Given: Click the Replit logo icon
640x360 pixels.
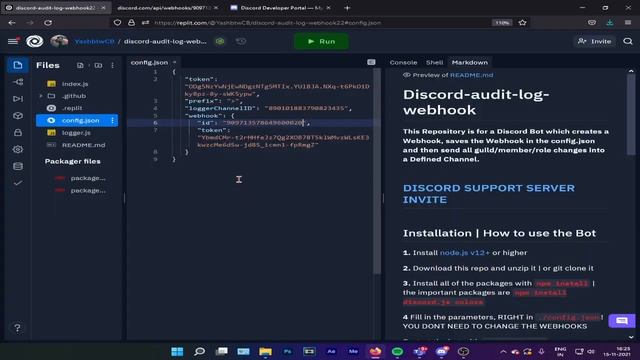Looking at the screenshot, I should pos(34,41).
